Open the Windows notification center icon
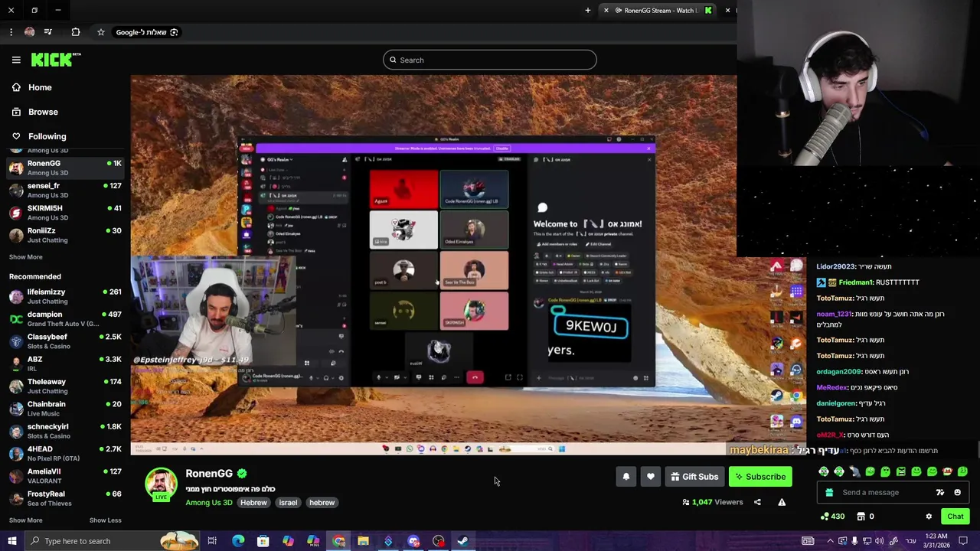 [x=963, y=541]
